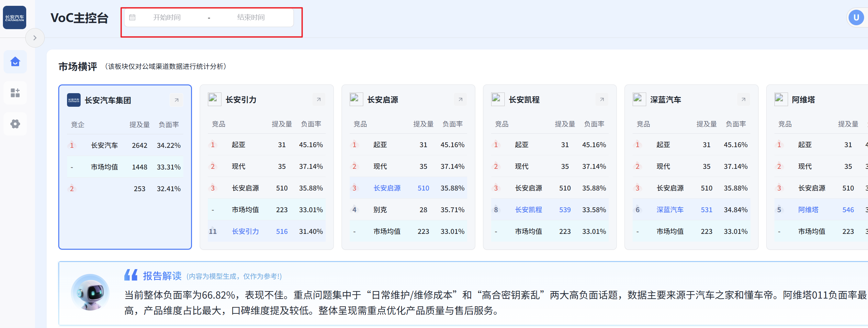
Task: Click the blue 长安引力 link in rank 11
Action: pyautogui.click(x=245, y=231)
